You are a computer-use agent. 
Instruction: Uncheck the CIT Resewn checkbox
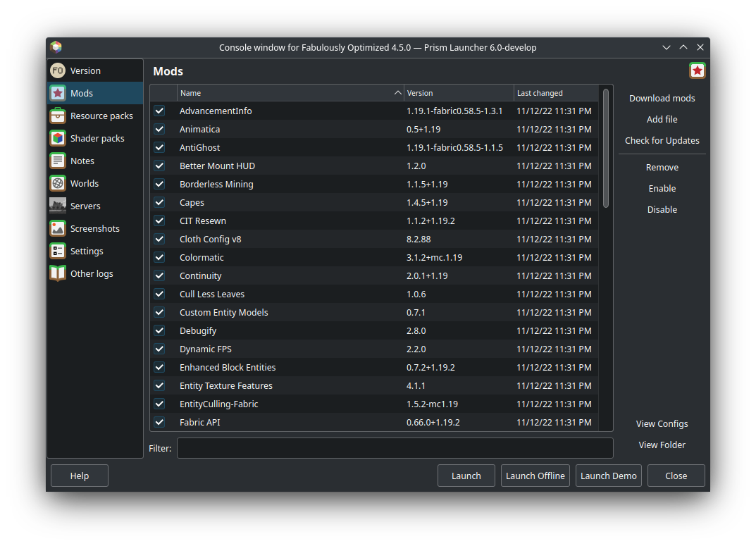tap(160, 221)
